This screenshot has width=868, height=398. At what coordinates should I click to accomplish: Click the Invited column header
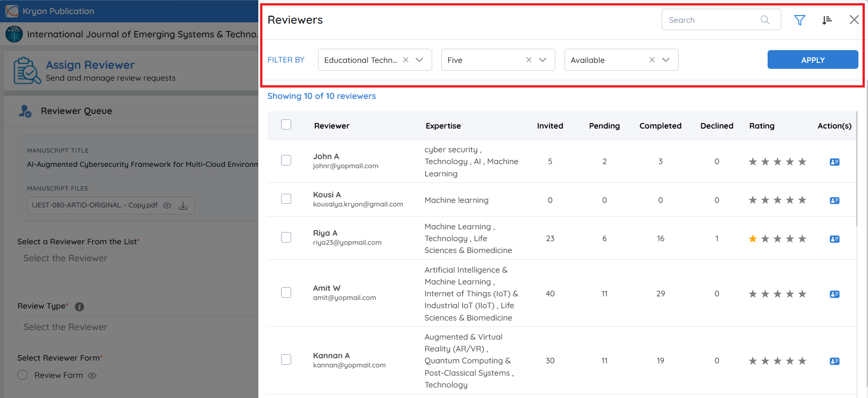[x=550, y=126]
